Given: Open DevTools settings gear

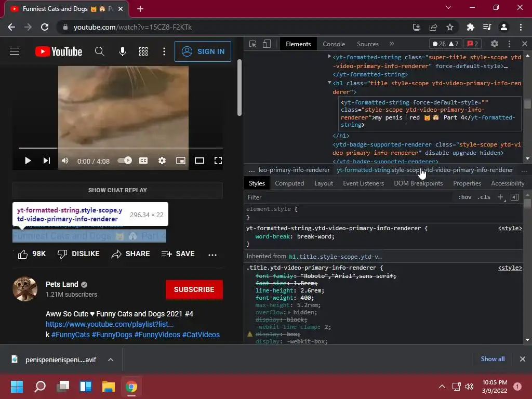Looking at the screenshot, I should [495, 44].
